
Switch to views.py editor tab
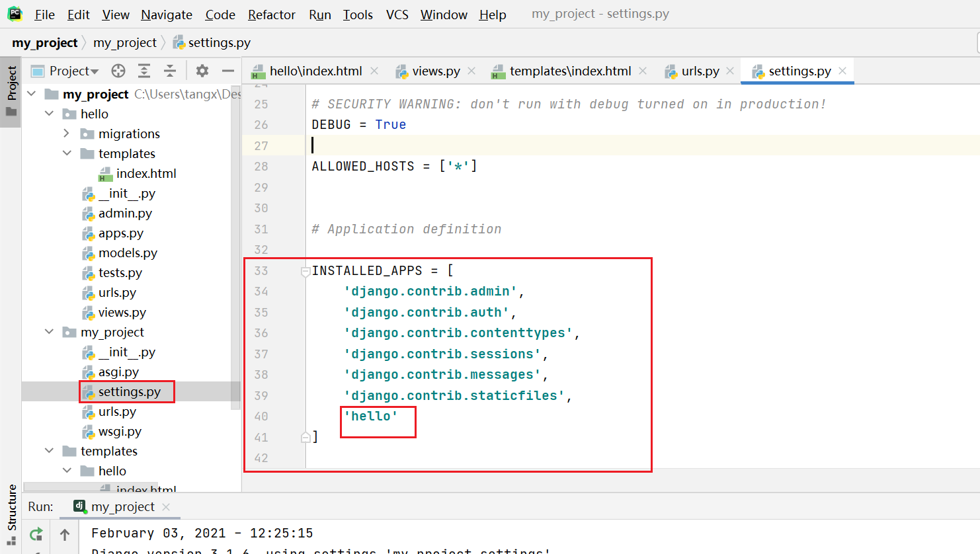[x=436, y=71]
